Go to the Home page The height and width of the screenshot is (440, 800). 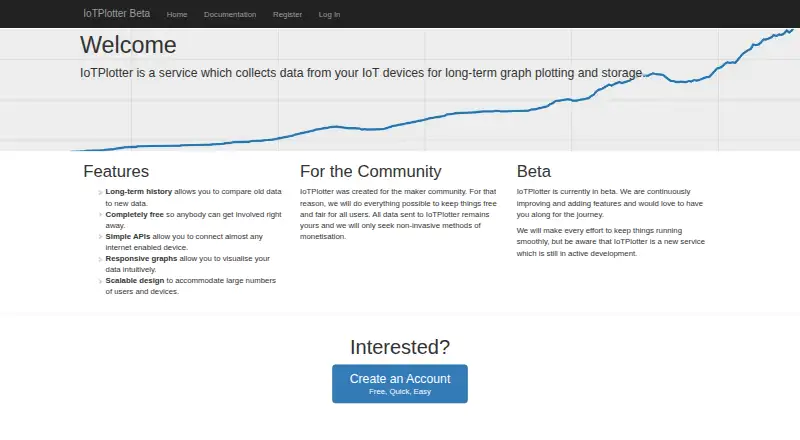pyautogui.click(x=177, y=14)
